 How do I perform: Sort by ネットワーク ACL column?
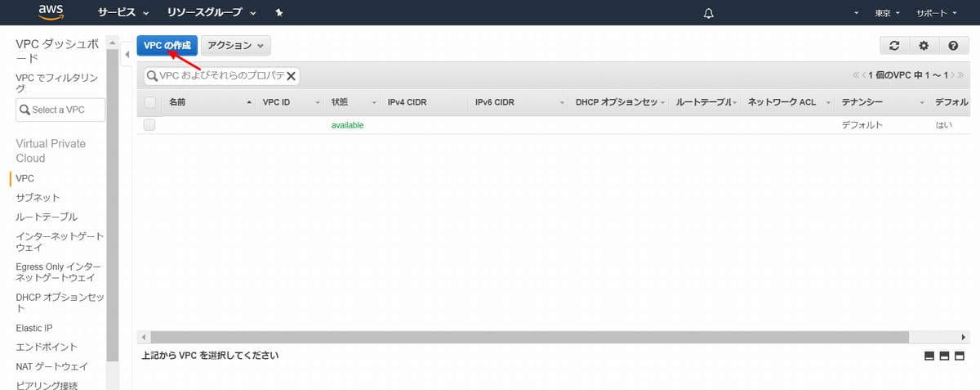789,102
